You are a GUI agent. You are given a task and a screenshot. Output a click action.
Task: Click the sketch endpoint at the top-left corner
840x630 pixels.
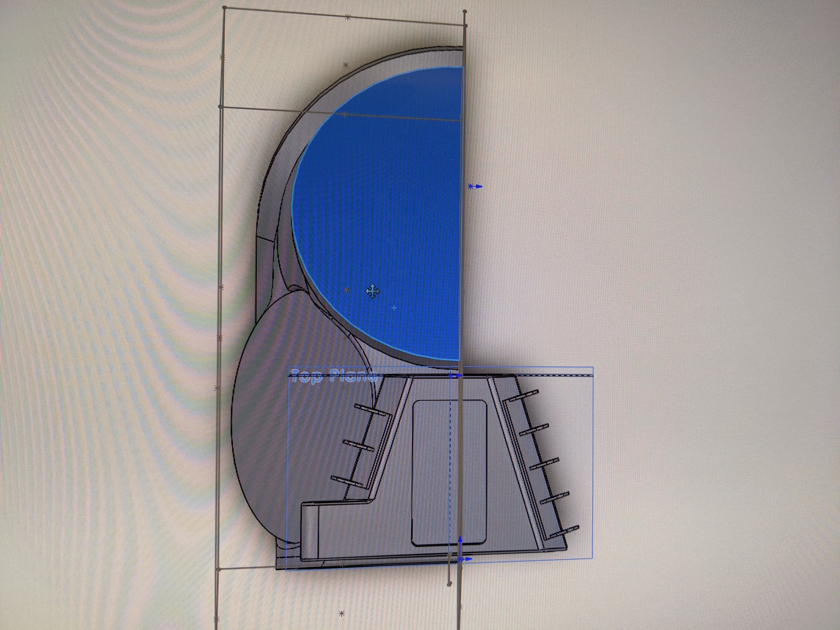click(x=225, y=7)
